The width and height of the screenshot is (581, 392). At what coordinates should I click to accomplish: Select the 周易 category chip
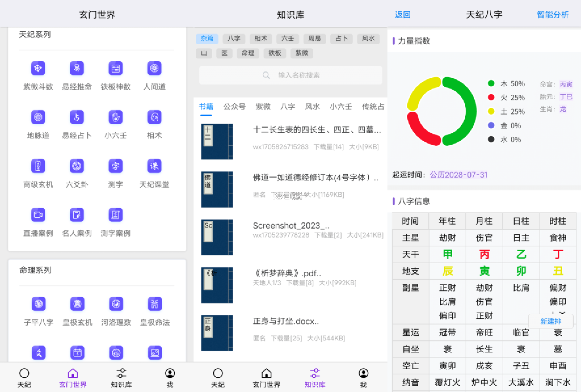coord(315,39)
